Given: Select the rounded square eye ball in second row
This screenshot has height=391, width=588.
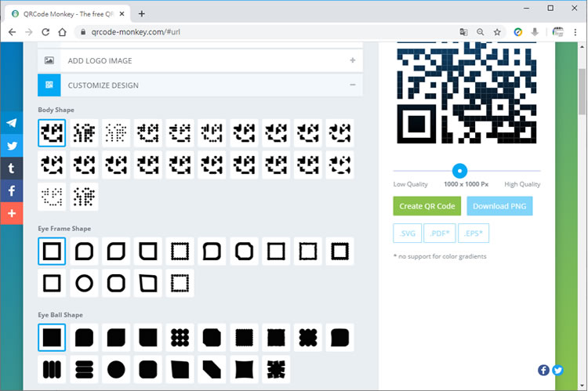Looking at the screenshot, I should pos(148,369).
